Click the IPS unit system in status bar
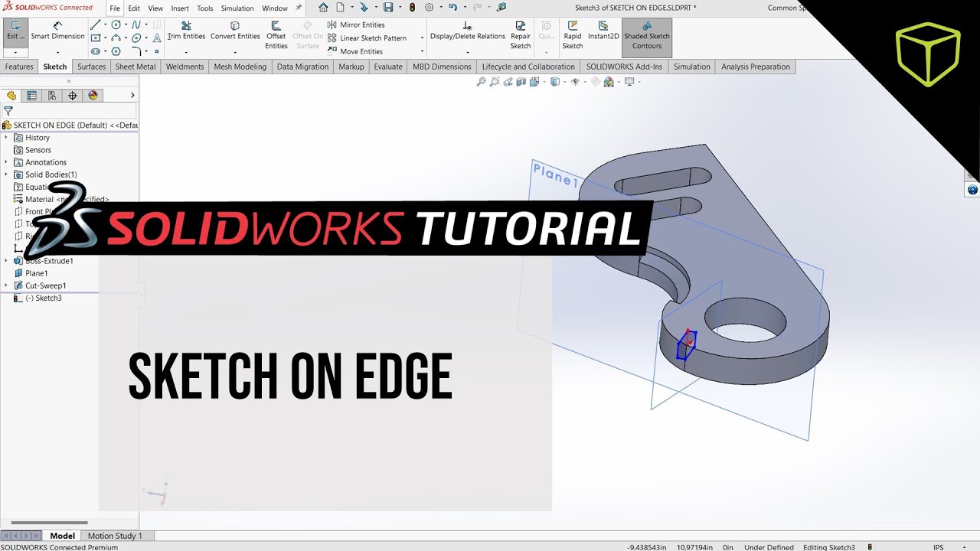Image resolution: width=980 pixels, height=551 pixels. [939, 547]
